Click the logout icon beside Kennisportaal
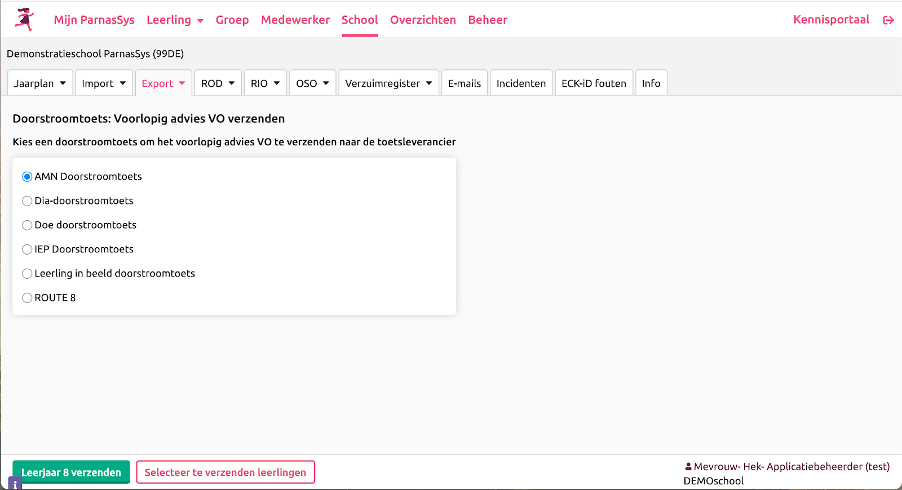The image size is (902, 490). (x=888, y=20)
